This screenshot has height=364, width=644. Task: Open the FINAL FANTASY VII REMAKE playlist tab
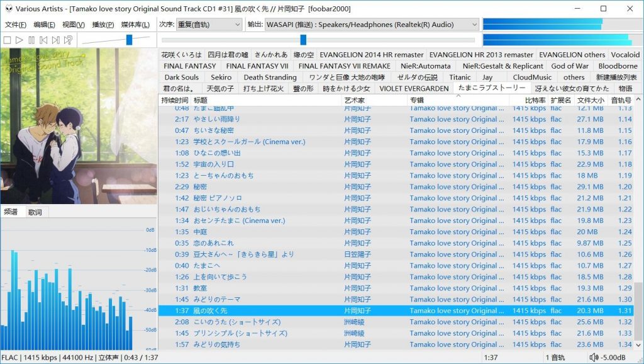tap(344, 65)
